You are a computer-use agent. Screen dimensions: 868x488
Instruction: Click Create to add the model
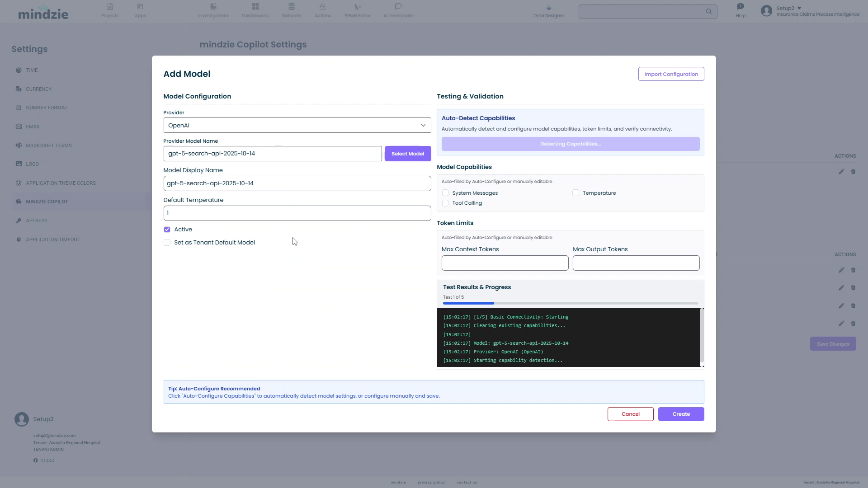(x=681, y=414)
